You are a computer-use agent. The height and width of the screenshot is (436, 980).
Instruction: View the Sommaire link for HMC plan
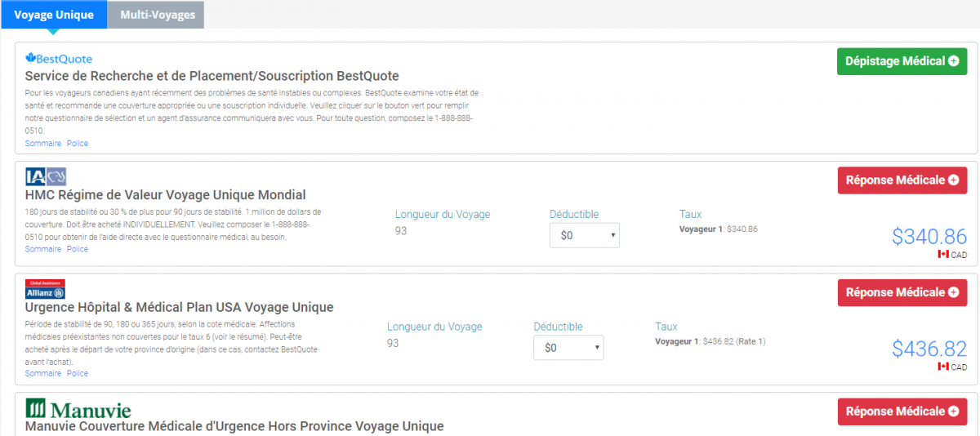pos(42,250)
